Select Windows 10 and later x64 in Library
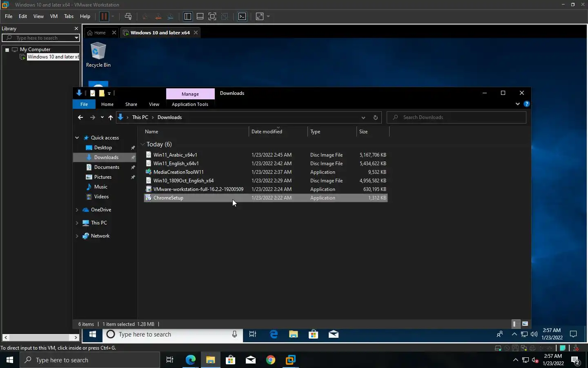Image resolution: width=588 pixels, height=368 pixels. [53, 57]
